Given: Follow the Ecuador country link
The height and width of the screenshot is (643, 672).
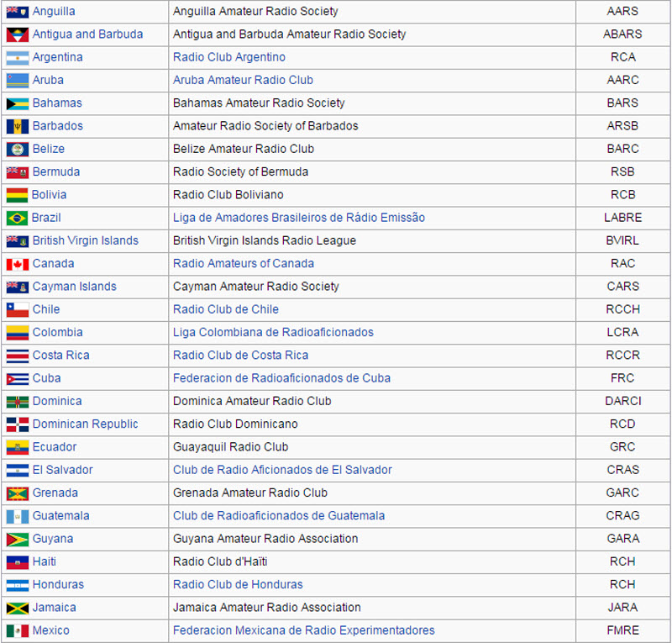Looking at the screenshot, I should coord(55,447).
